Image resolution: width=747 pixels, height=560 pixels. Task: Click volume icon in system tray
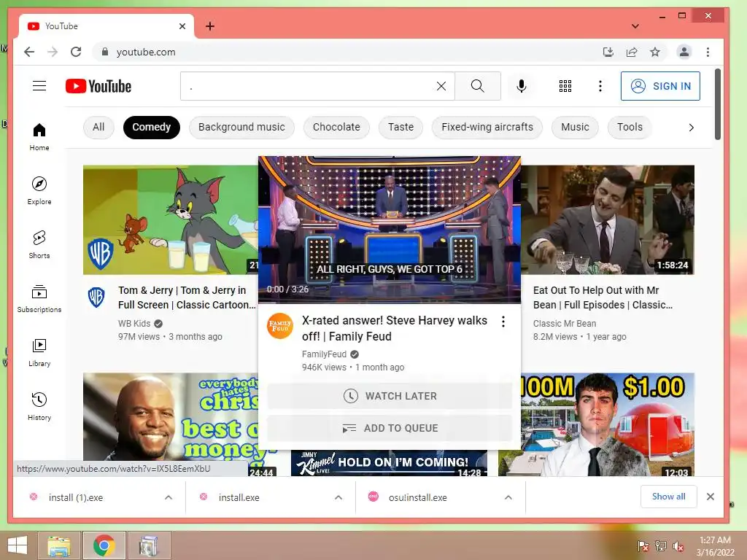pyautogui.click(x=678, y=545)
